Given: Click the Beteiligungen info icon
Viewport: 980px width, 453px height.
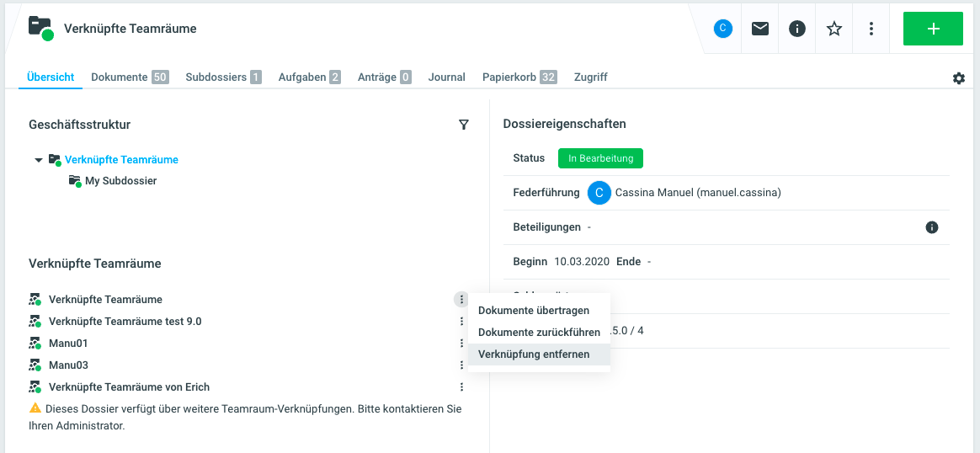Looking at the screenshot, I should (932, 227).
